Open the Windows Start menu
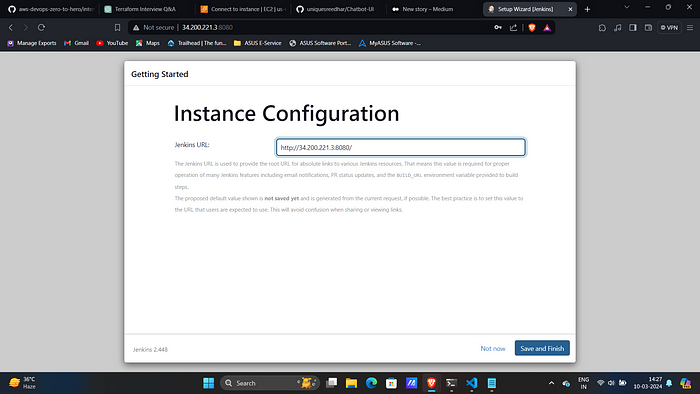700x394 pixels. click(208, 383)
